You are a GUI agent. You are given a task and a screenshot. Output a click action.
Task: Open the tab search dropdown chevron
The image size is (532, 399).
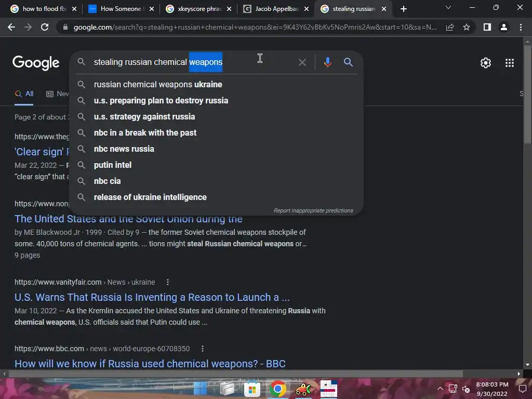[x=448, y=7]
